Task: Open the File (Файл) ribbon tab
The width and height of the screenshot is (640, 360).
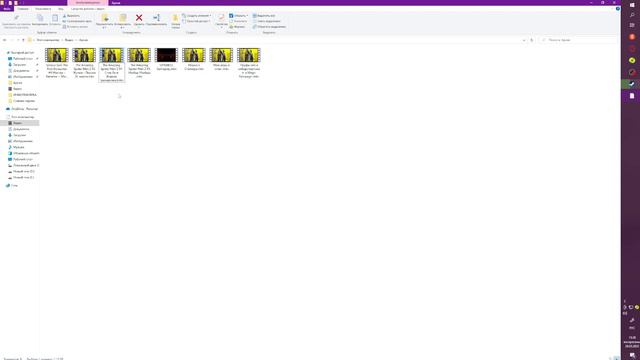Action: (7, 9)
